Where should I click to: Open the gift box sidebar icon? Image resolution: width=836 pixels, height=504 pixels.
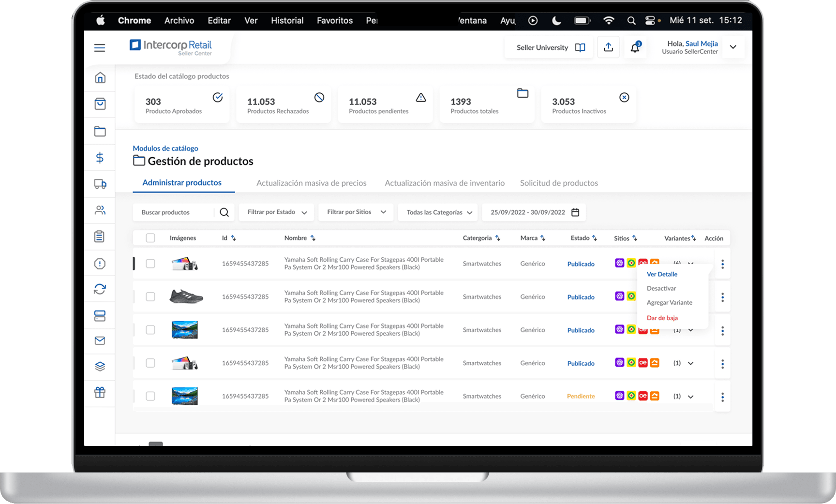coord(100,392)
